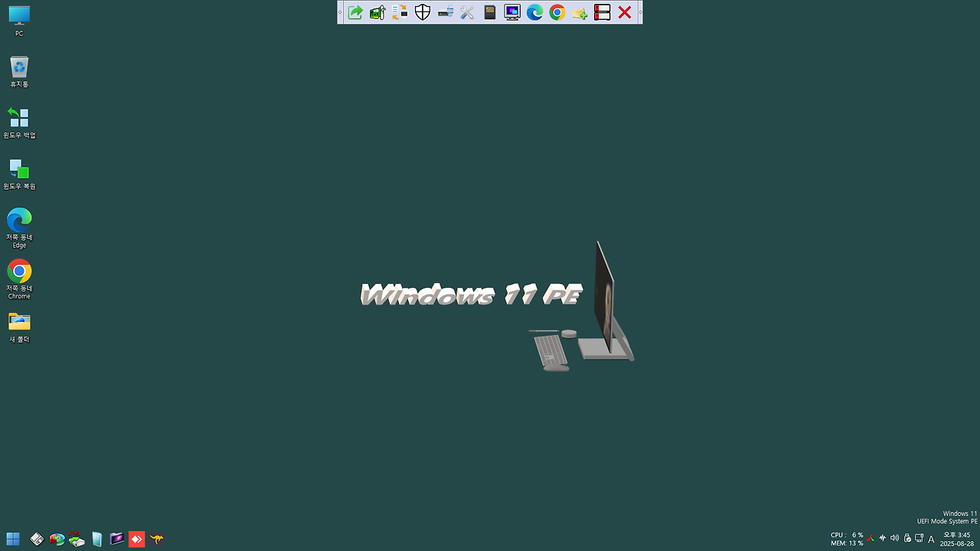Viewport: 980px width, 551px height.
Task: Open the PC desktop icon
Action: [19, 21]
